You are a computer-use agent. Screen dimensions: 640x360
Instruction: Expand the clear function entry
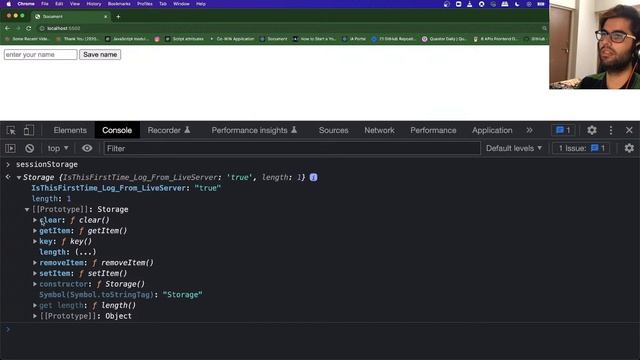pos(35,220)
